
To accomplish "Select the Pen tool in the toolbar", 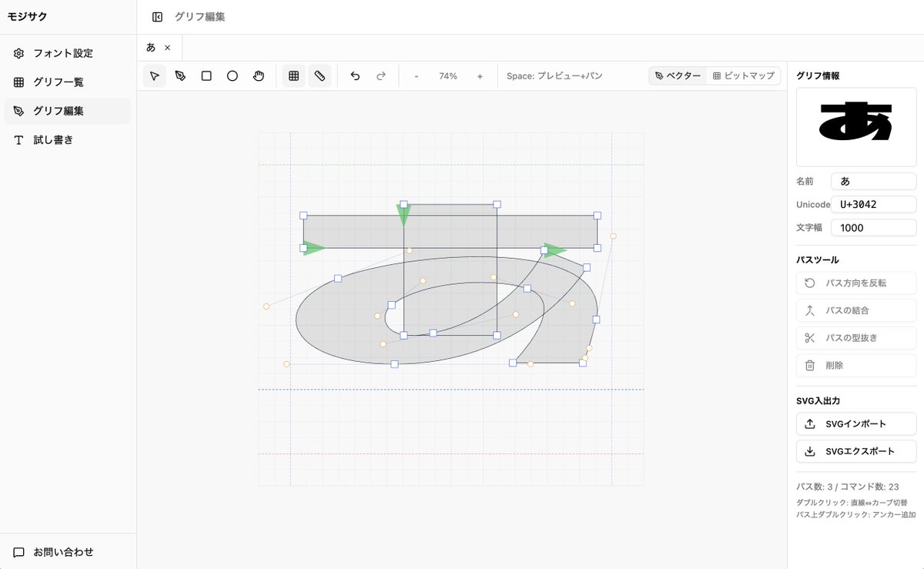I will tap(180, 75).
